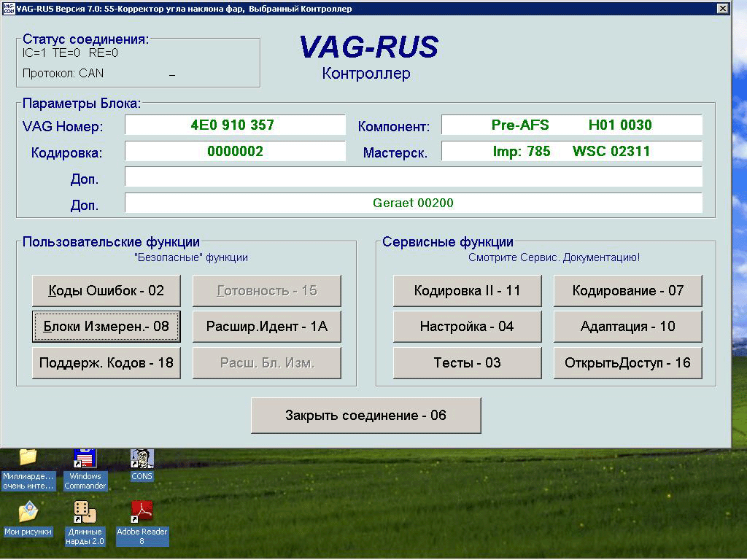Open Кодирование - 07 service function
The image size is (747, 560).
click(627, 291)
